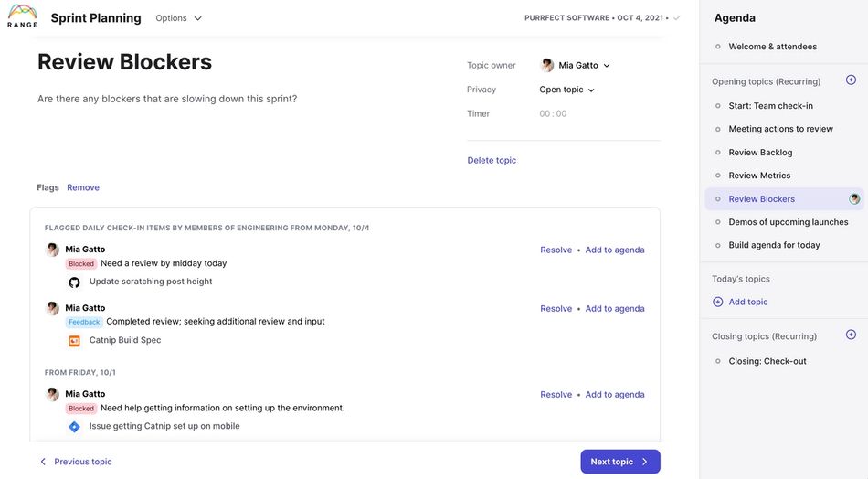This screenshot has height=479, width=868.
Task: Click the Next topic button
Action: (x=619, y=462)
